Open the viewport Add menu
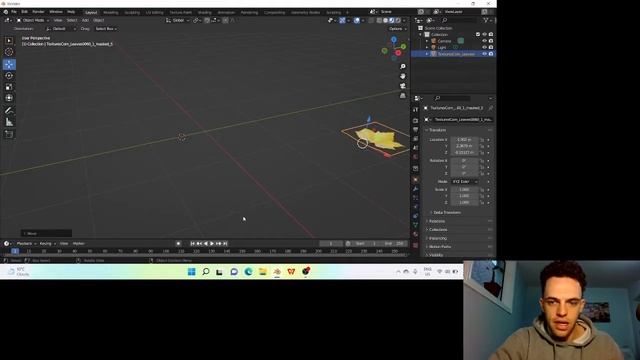The height and width of the screenshot is (360, 640). pyautogui.click(x=85, y=20)
